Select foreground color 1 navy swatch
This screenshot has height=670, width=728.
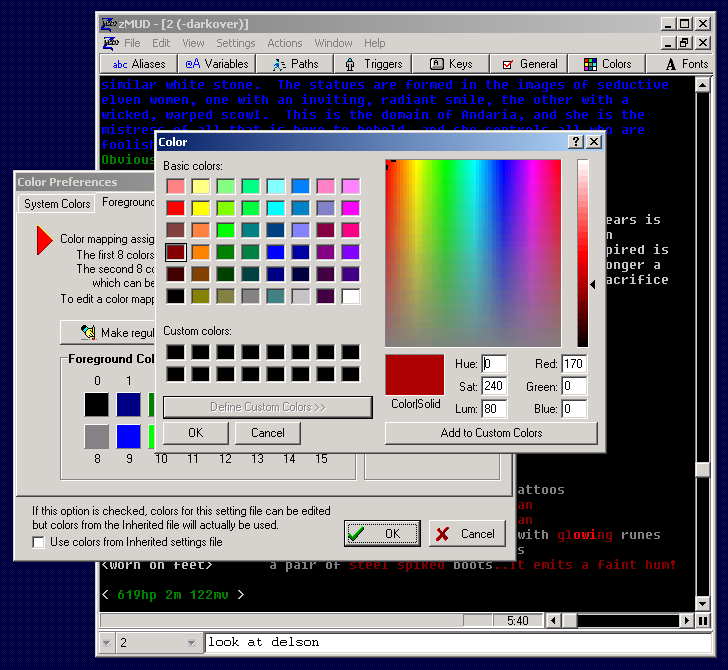pos(128,404)
